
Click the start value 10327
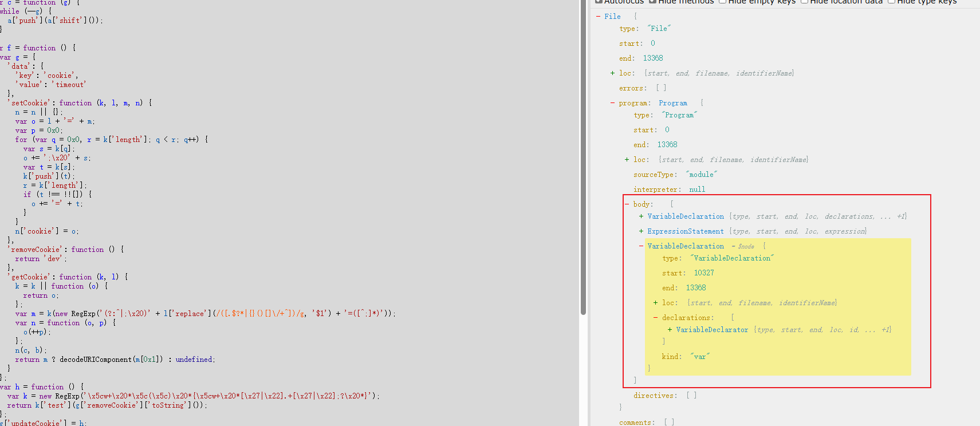pos(704,273)
